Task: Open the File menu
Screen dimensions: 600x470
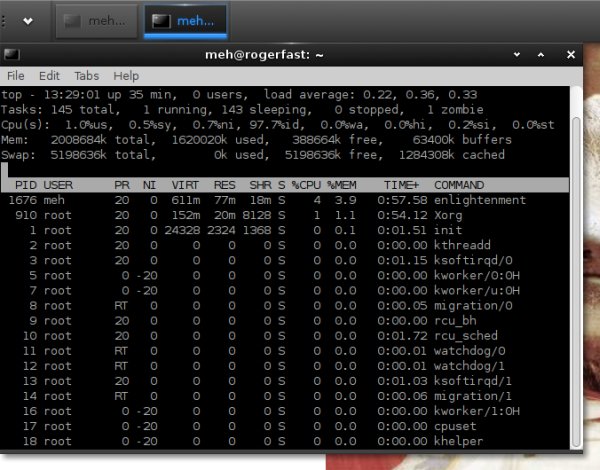Action: pos(16,76)
